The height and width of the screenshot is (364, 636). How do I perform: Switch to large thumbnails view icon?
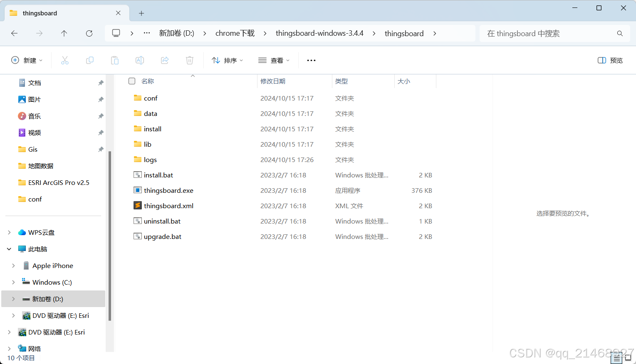click(628, 357)
